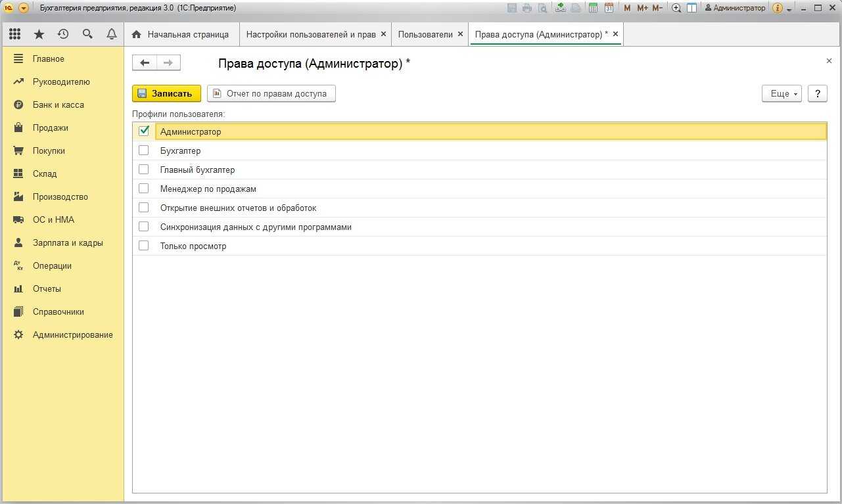Viewport: 842px width, 504px height.
Task: Select the Администратор row text
Action: pos(191,131)
